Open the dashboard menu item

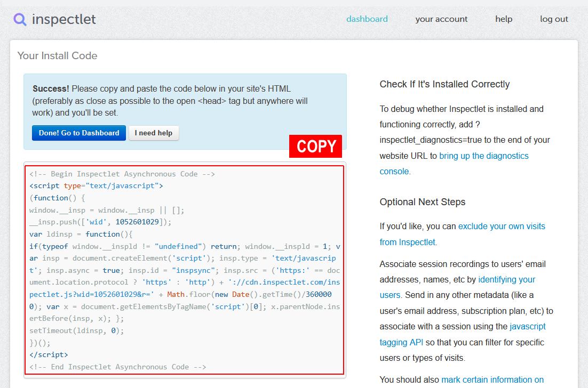click(x=367, y=19)
